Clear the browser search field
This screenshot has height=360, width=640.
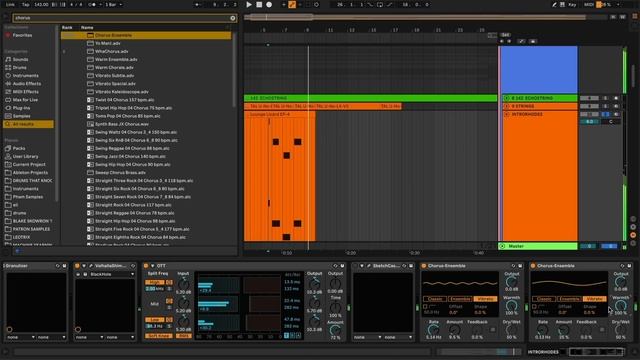[233, 18]
